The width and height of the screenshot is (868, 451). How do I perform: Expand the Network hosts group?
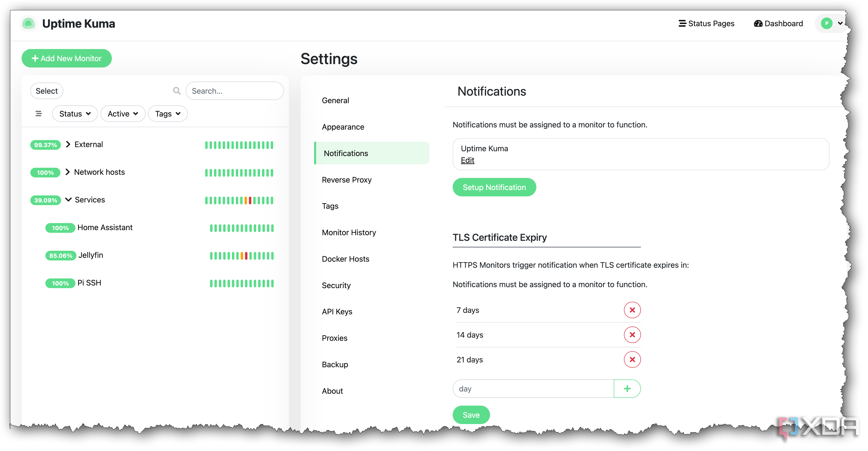[x=68, y=172]
